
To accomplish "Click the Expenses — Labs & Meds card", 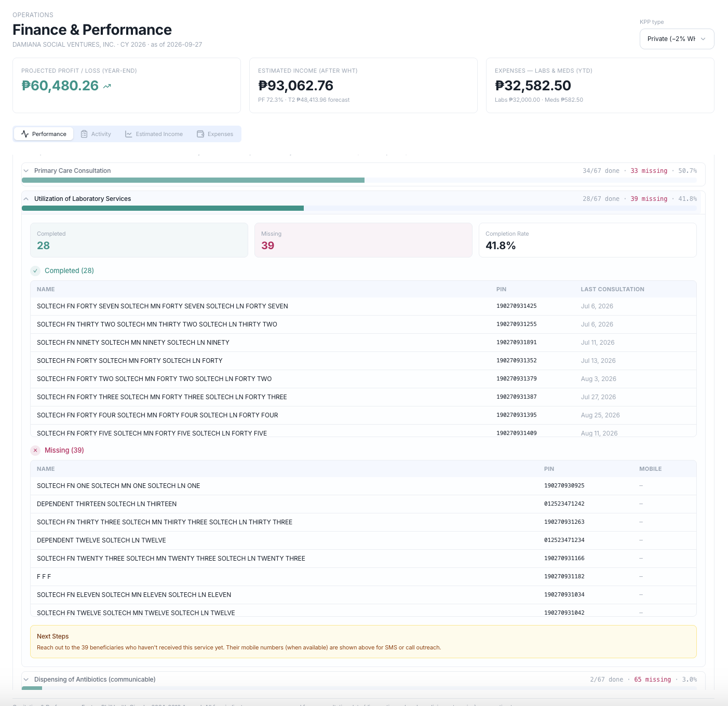I will click(x=600, y=85).
